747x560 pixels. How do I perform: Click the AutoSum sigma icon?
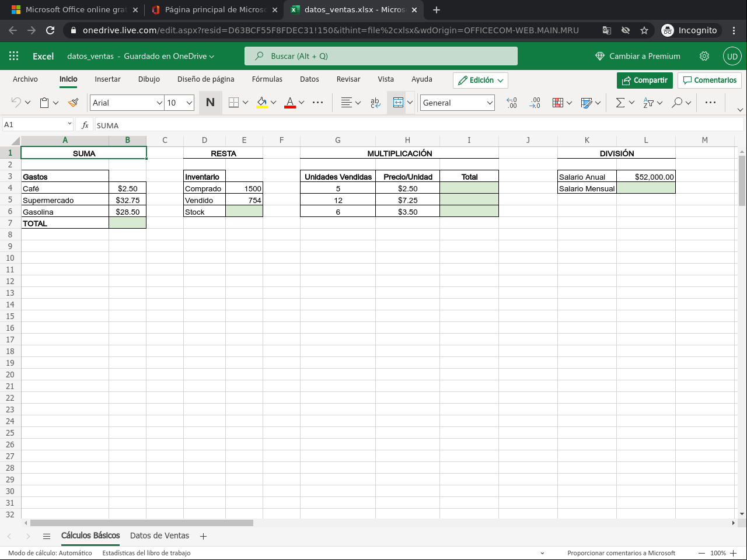coord(620,103)
